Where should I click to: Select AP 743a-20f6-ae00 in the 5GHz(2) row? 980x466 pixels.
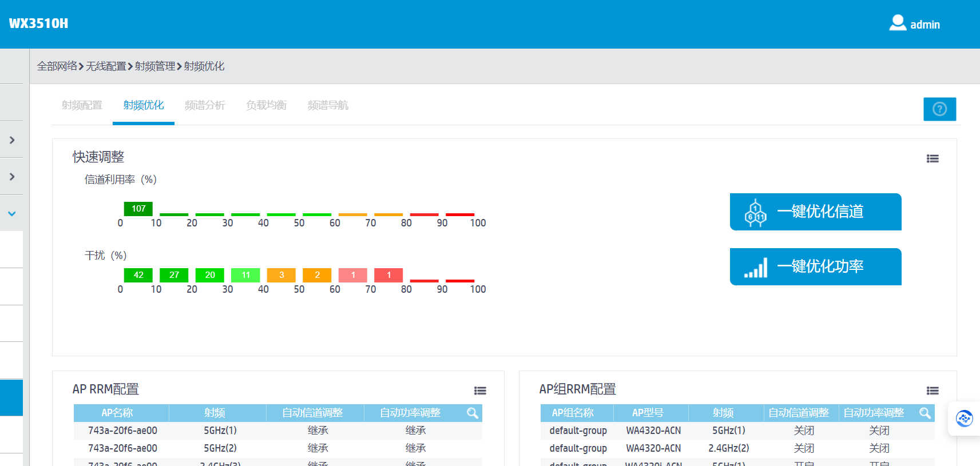click(122, 448)
